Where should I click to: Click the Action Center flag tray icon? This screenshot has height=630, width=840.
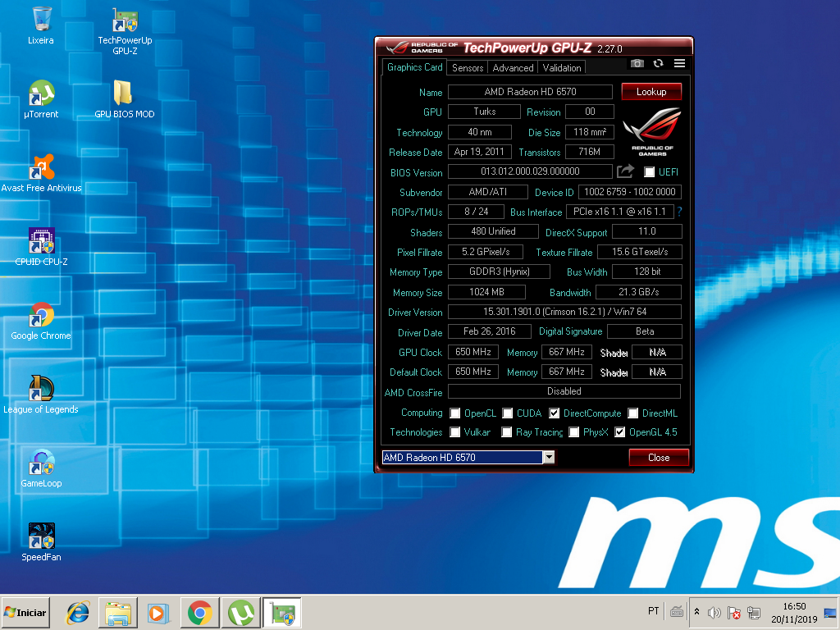tap(734, 612)
